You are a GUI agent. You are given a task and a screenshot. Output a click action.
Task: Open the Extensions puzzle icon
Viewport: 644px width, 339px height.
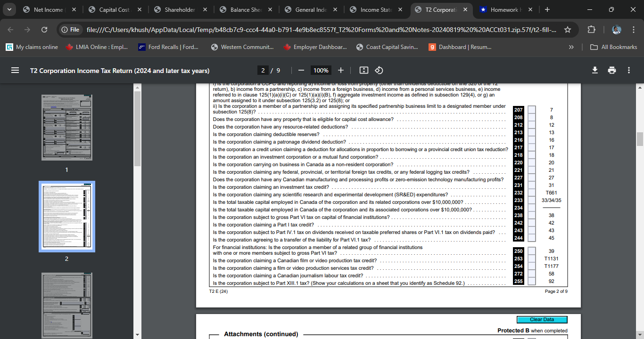coord(592,30)
